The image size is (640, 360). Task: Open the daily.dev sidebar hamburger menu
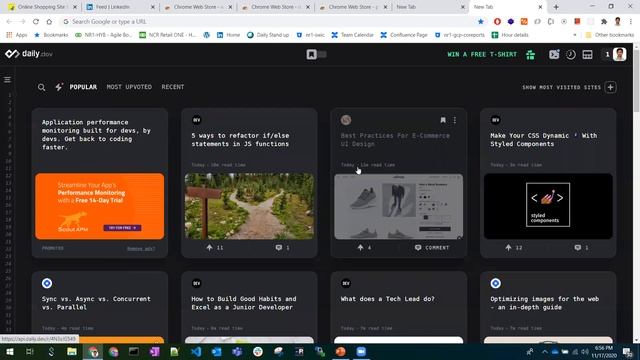pos(7,80)
